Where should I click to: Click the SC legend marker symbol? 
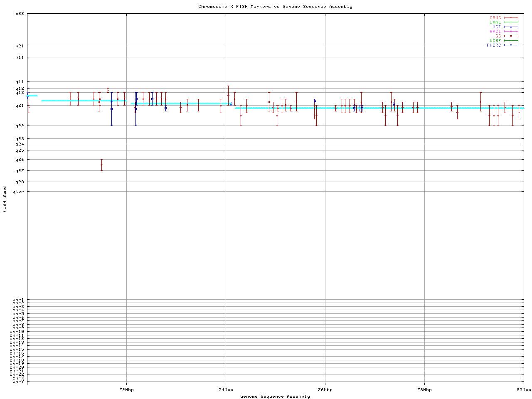point(511,36)
